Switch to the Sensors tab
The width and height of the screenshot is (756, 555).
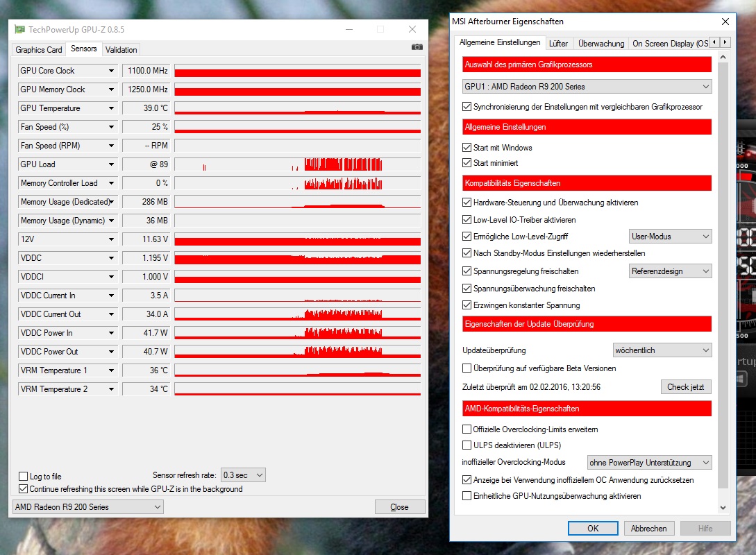click(84, 49)
